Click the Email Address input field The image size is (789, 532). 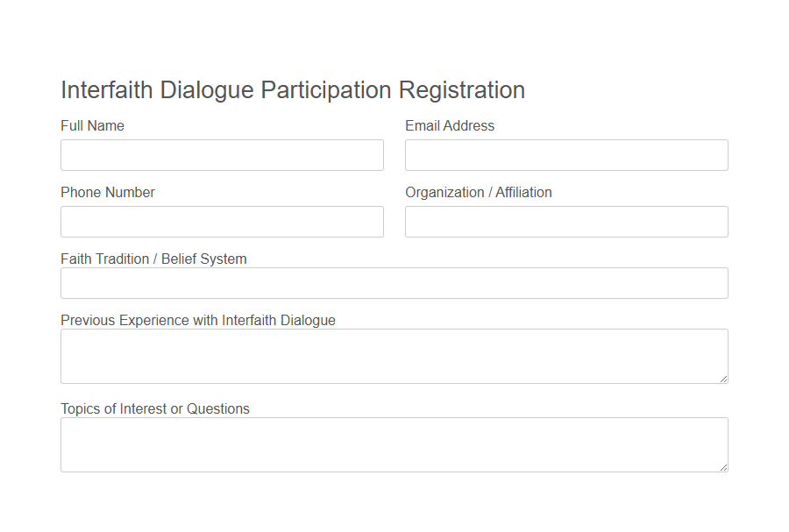click(x=565, y=155)
